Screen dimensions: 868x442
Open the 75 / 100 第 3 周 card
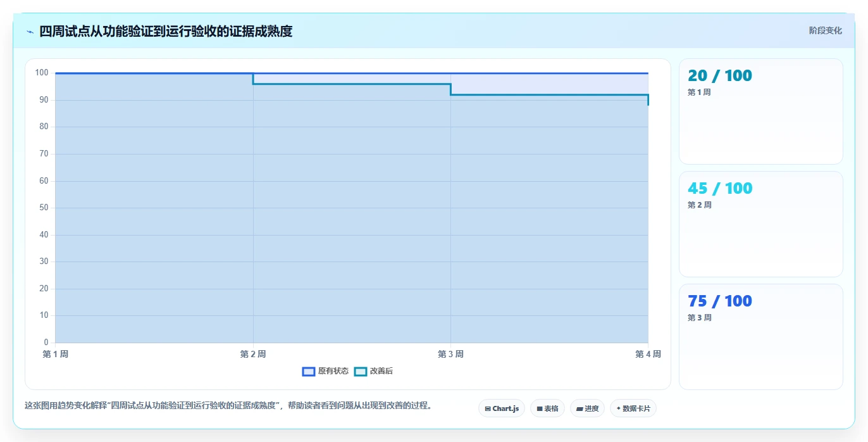[761, 337]
